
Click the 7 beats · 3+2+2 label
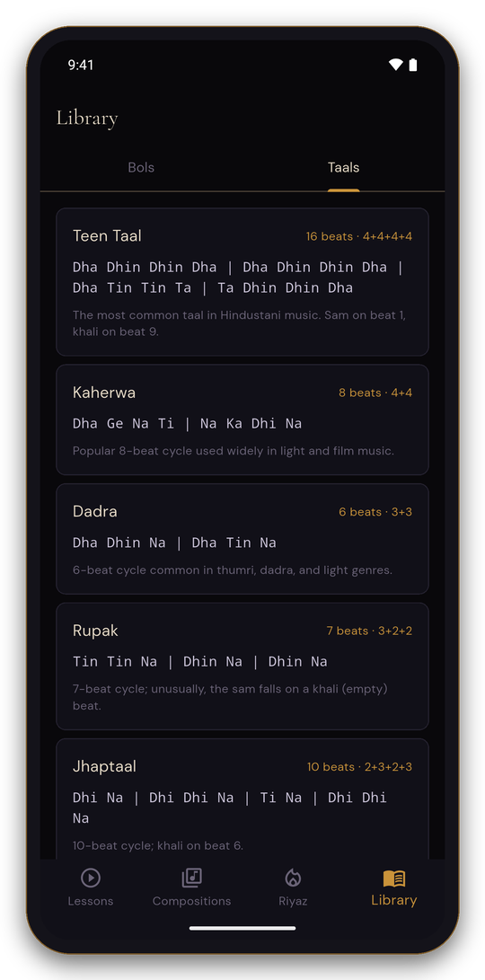click(369, 631)
